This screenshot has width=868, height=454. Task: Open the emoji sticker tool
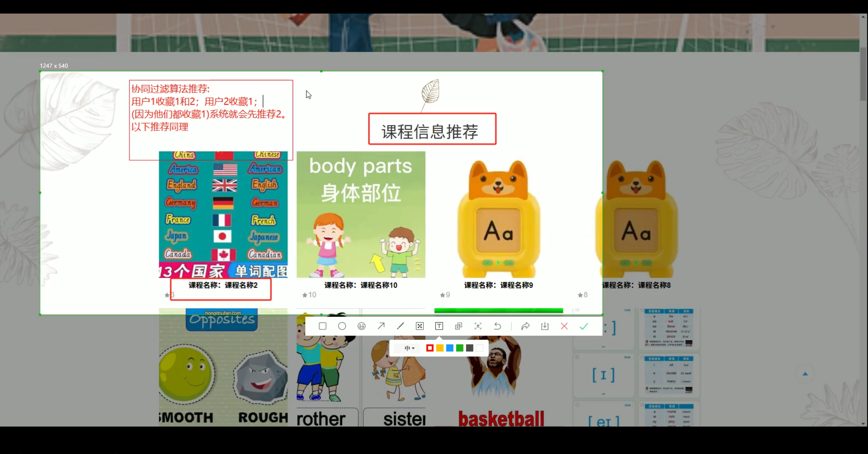pyautogui.click(x=361, y=326)
